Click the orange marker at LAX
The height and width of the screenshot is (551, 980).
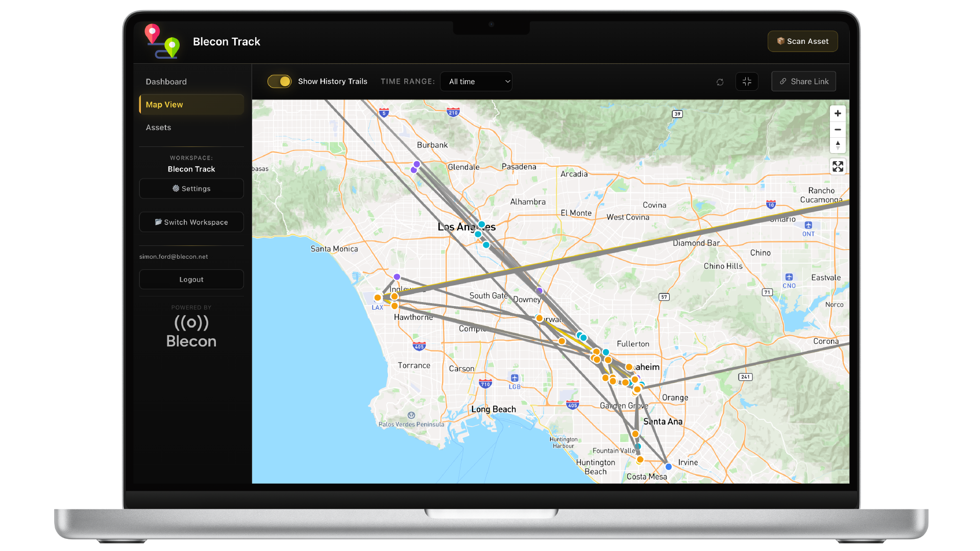click(x=378, y=298)
